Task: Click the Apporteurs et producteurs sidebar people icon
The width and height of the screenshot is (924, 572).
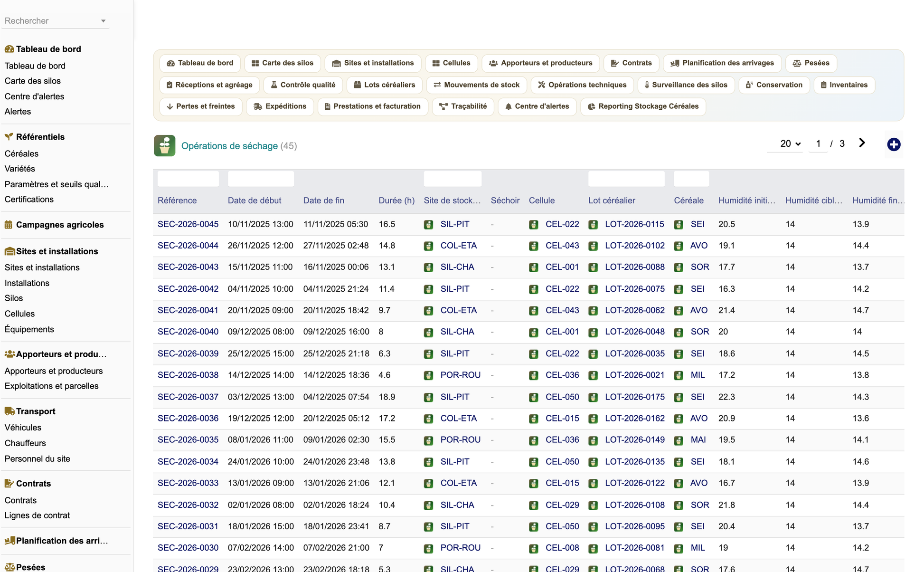Action: tap(9, 354)
